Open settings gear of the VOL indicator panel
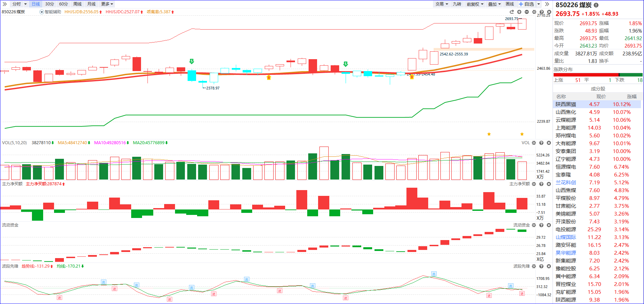Screen dimensions: 644x304 [534, 143]
